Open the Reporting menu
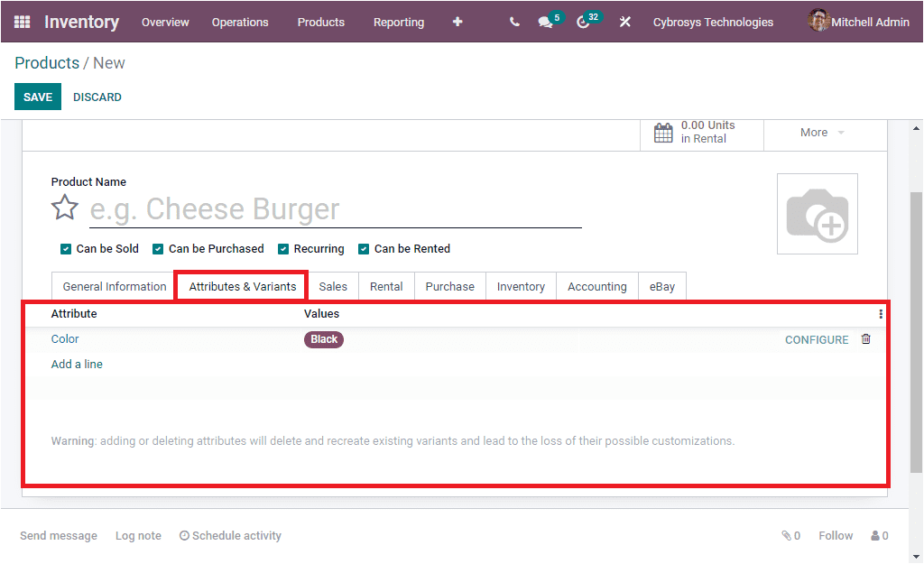Viewport: 924px width, 564px height. click(398, 22)
